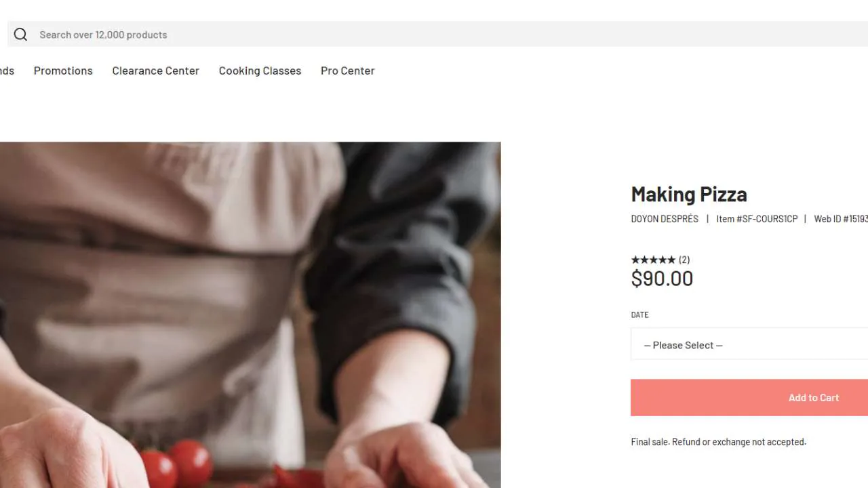Click the 'Final sale' refund notice
The image size is (868, 488).
718,442
